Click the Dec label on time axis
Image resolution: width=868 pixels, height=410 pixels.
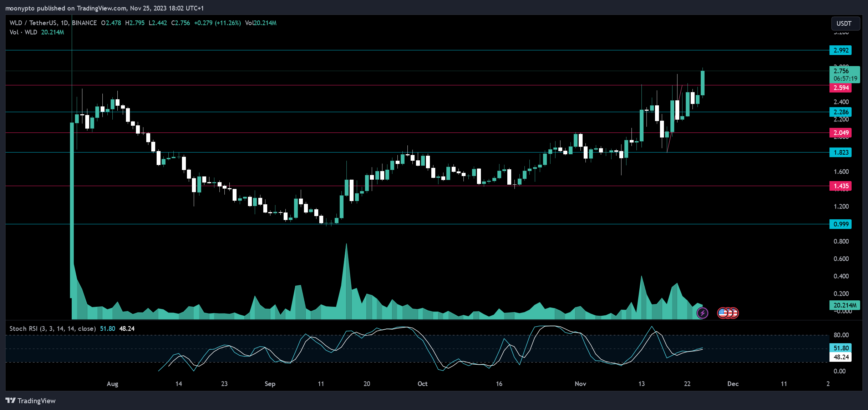[x=733, y=384]
